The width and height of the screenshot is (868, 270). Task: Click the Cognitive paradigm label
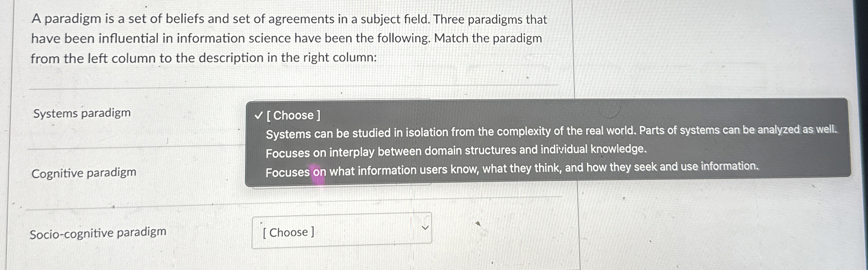(84, 173)
